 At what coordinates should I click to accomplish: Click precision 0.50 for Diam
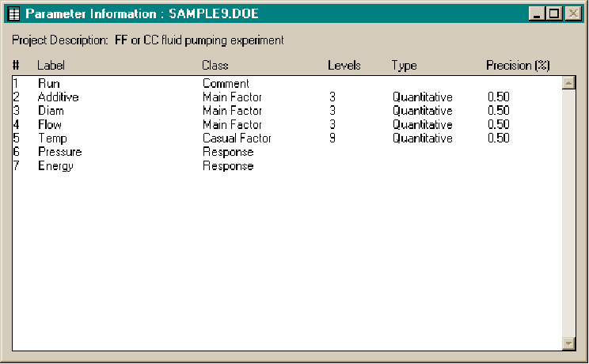pyautogui.click(x=499, y=111)
